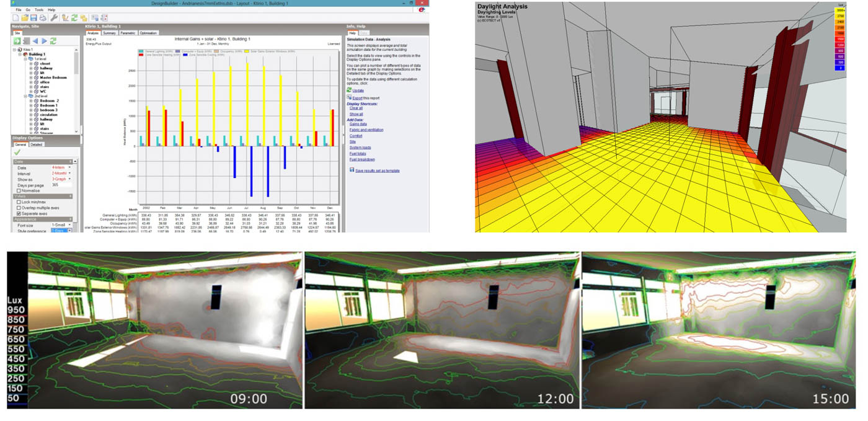Image resolution: width=868 pixels, height=421 pixels.
Task: Open a new file in DesignBuilder
Action: tap(16, 17)
